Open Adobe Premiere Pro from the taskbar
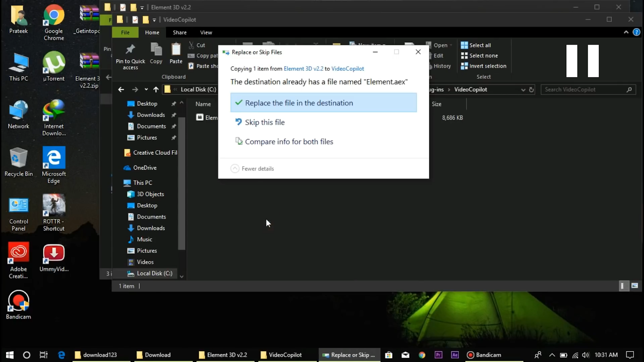This screenshot has width=644, height=362. (x=438, y=355)
